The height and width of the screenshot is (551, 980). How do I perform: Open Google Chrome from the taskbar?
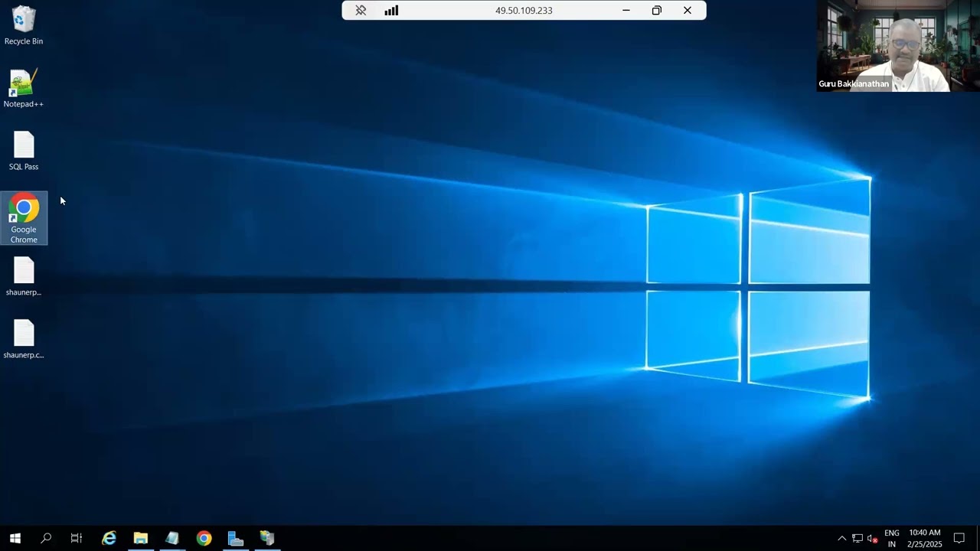click(204, 538)
